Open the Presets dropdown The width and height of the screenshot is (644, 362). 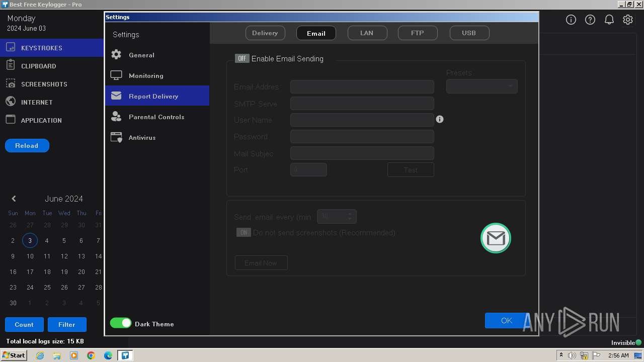pyautogui.click(x=481, y=86)
